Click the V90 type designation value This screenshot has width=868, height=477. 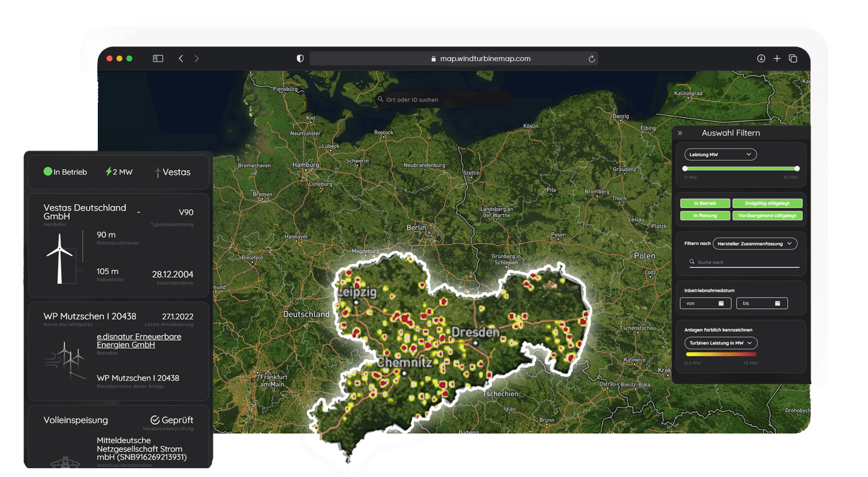pos(186,213)
